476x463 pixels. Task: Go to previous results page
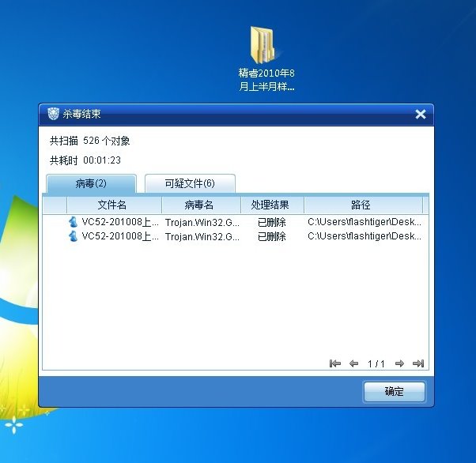tap(353, 363)
